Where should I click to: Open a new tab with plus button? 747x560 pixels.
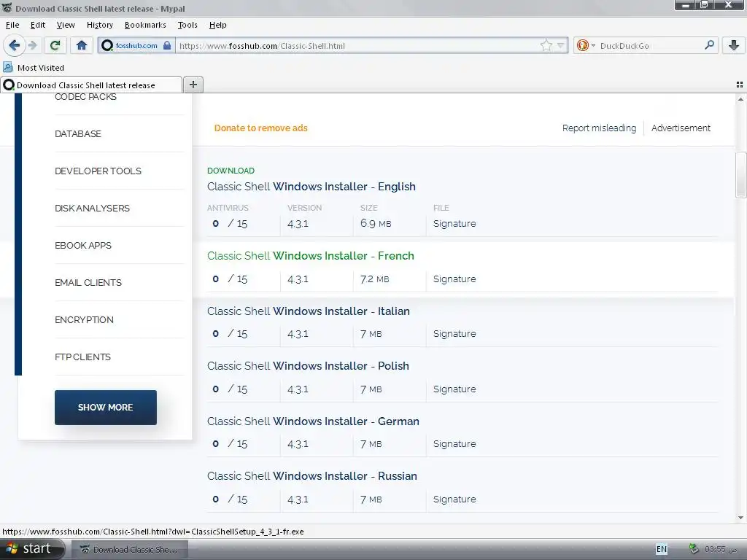tap(193, 85)
